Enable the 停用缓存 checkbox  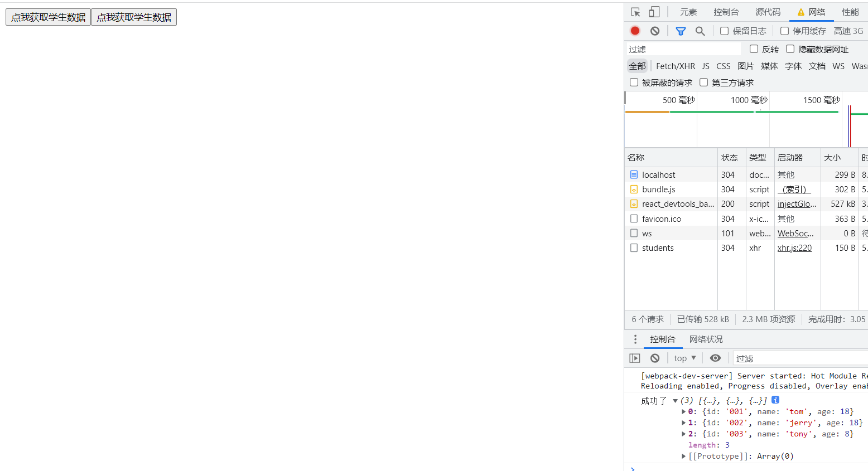(x=784, y=31)
